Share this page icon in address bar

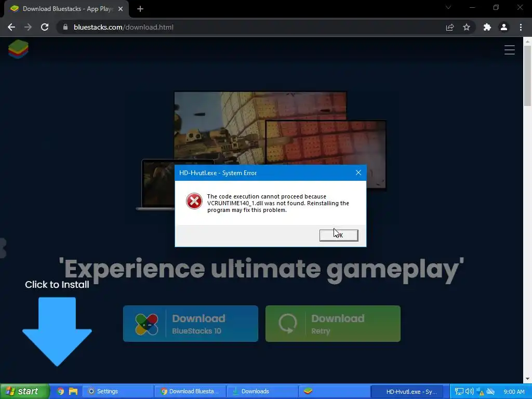click(x=450, y=27)
